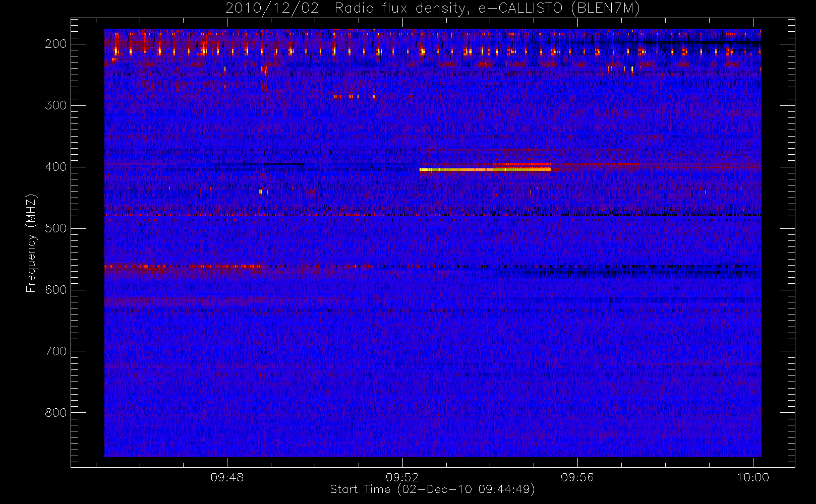Select the 09:52 time tick label
Screen dimensions: 816x504
(x=402, y=477)
